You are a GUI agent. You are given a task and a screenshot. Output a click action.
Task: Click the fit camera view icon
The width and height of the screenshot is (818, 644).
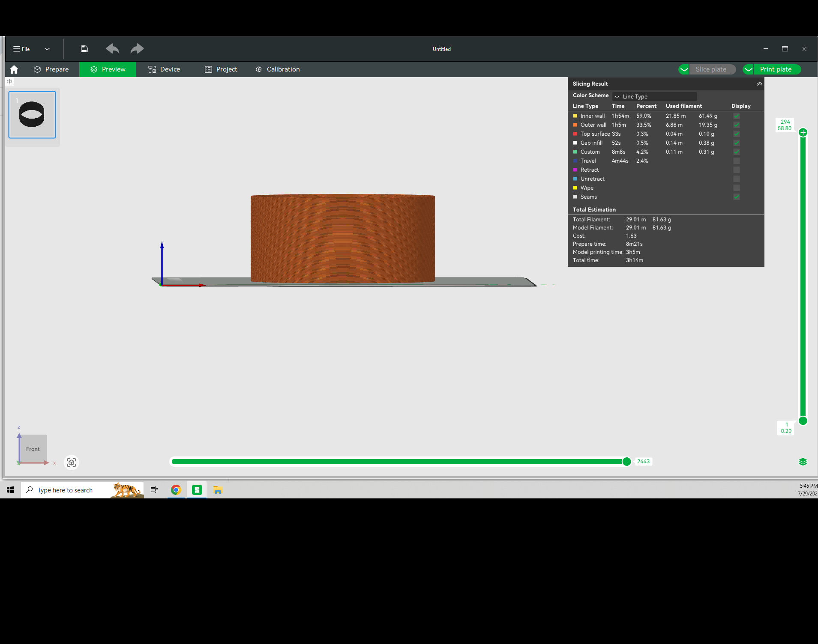tap(72, 462)
